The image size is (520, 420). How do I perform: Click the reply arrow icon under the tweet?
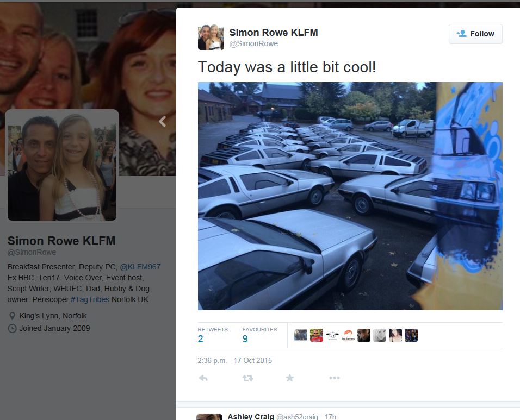pos(203,378)
